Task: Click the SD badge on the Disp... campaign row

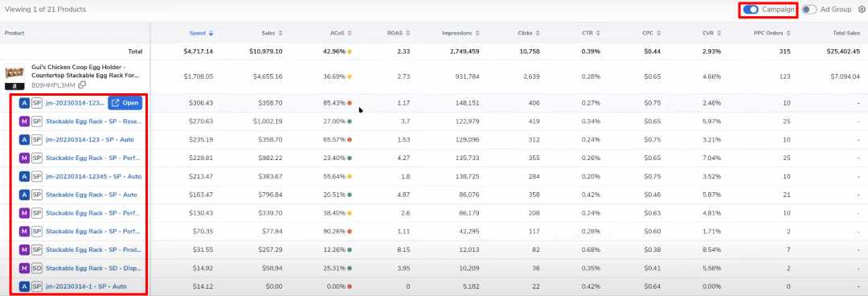Action: pos(36,269)
